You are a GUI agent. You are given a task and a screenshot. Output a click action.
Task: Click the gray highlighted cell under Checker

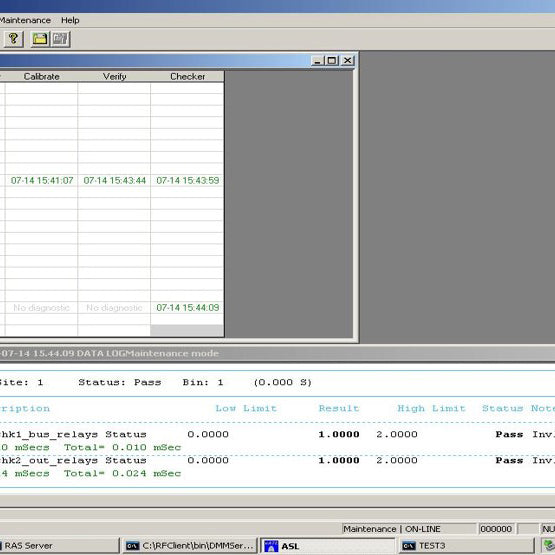click(x=187, y=331)
